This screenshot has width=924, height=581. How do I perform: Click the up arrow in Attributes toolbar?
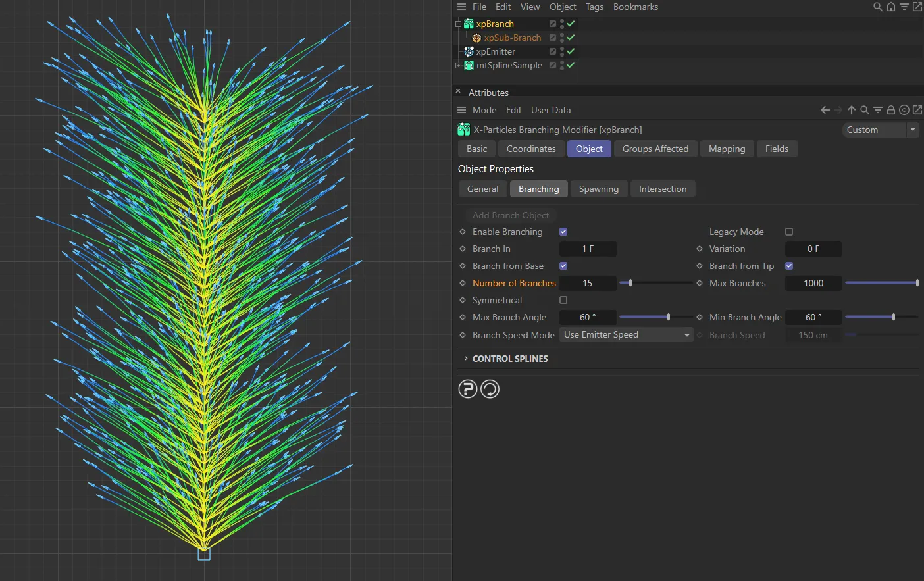pyautogui.click(x=852, y=110)
